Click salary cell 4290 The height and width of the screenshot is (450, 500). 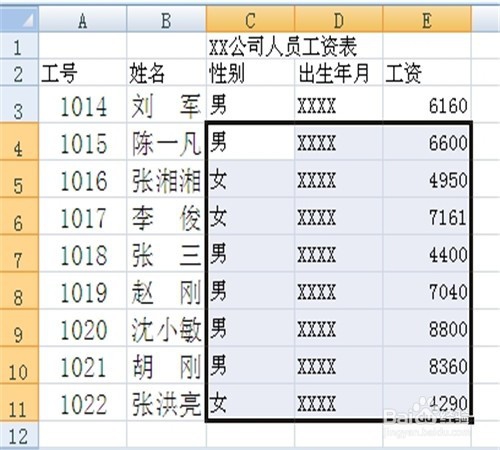click(x=427, y=402)
